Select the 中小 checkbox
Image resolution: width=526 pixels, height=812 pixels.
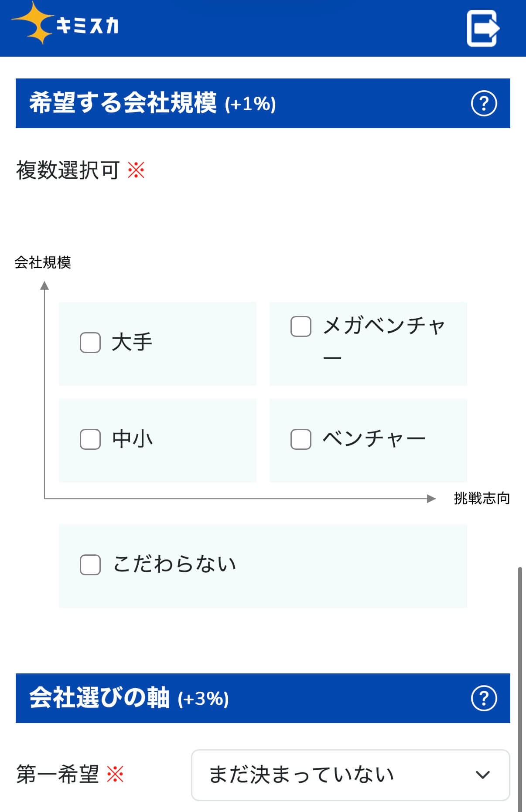(90, 439)
